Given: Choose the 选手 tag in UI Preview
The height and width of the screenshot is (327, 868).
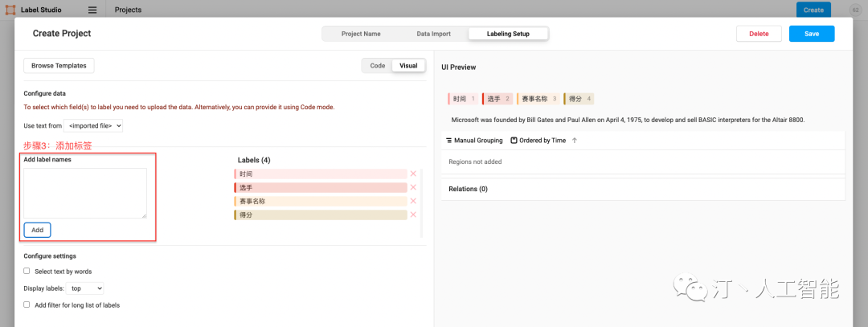Looking at the screenshot, I should click(x=497, y=99).
